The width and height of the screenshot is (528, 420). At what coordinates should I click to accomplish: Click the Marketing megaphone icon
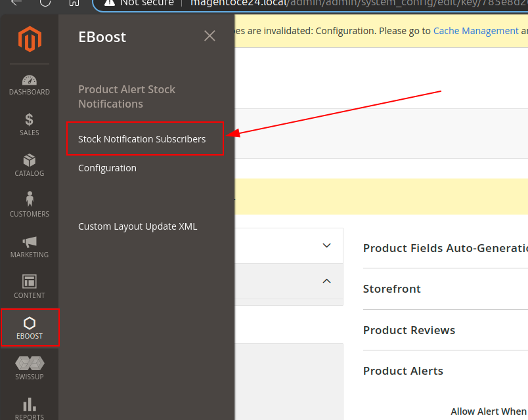coord(30,246)
